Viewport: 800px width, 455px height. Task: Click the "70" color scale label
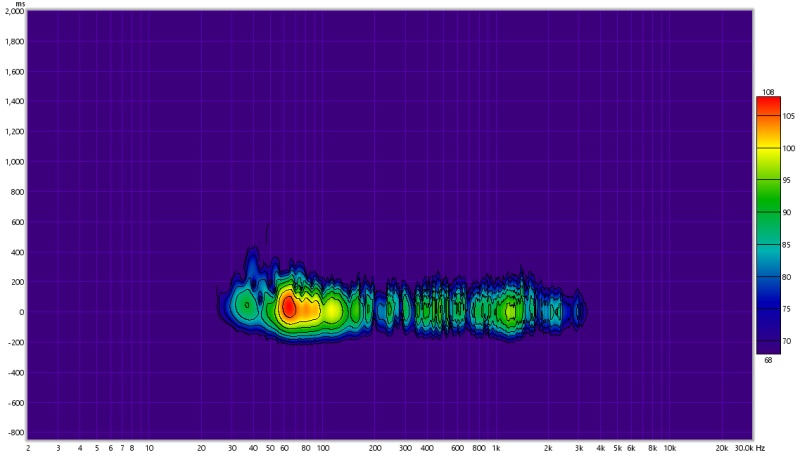point(786,341)
